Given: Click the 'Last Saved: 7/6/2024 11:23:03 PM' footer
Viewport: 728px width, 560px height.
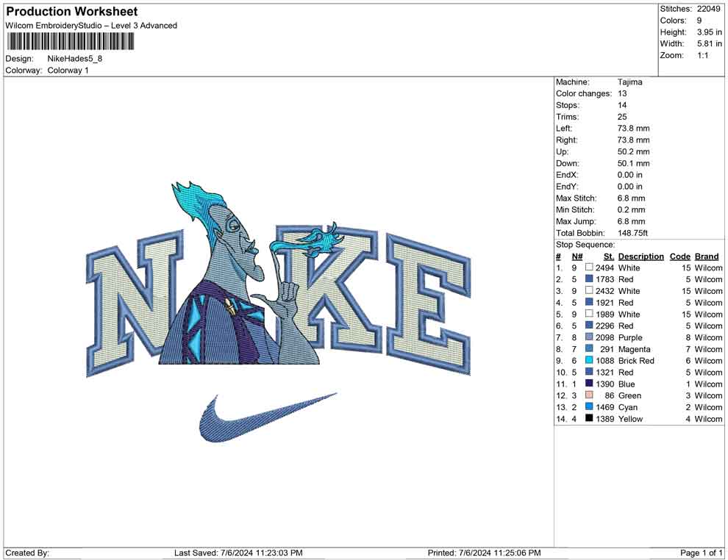Looking at the screenshot, I should [238, 553].
